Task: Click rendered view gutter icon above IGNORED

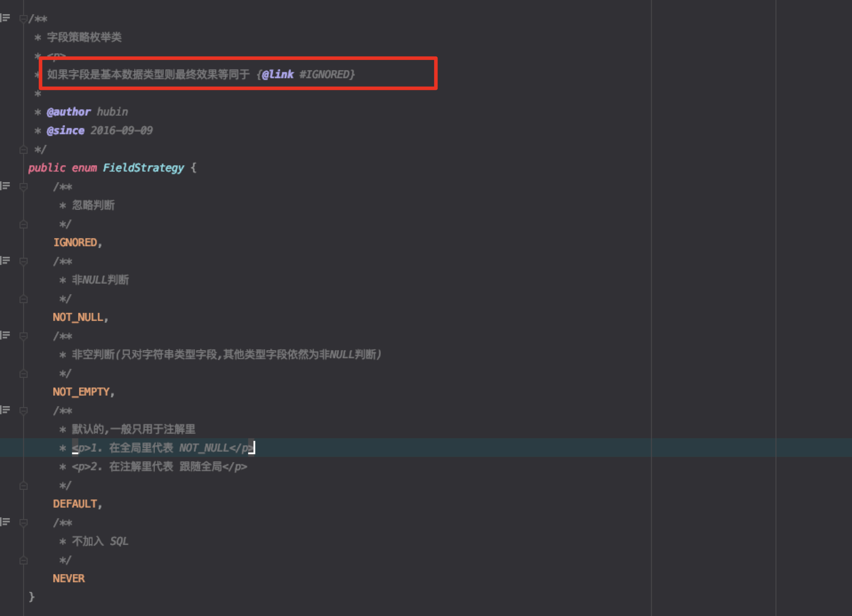Action: click(5, 186)
